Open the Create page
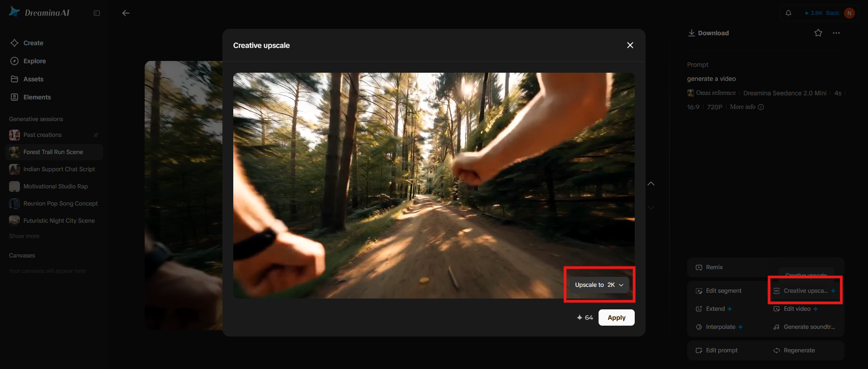Image resolution: width=868 pixels, height=369 pixels. pyautogui.click(x=27, y=43)
